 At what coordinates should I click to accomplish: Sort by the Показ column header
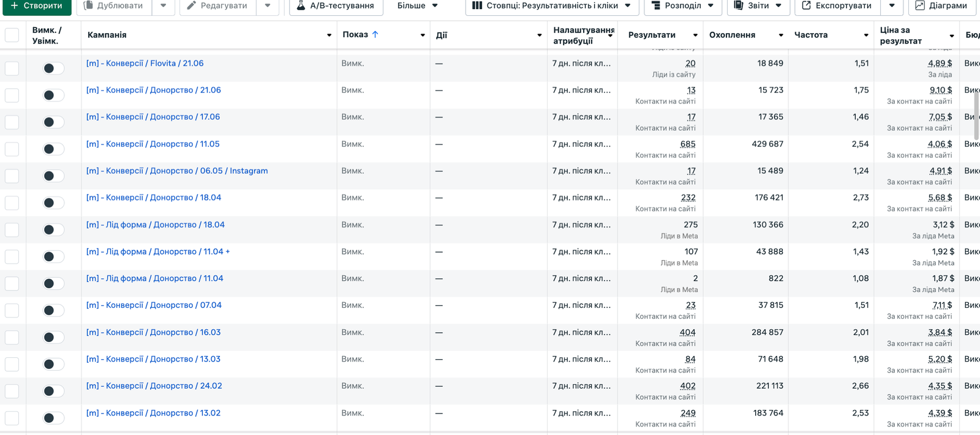click(x=356, y=35)
